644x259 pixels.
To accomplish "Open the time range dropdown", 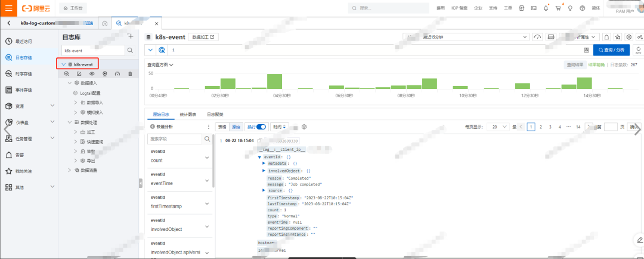I will coord(465,37).
